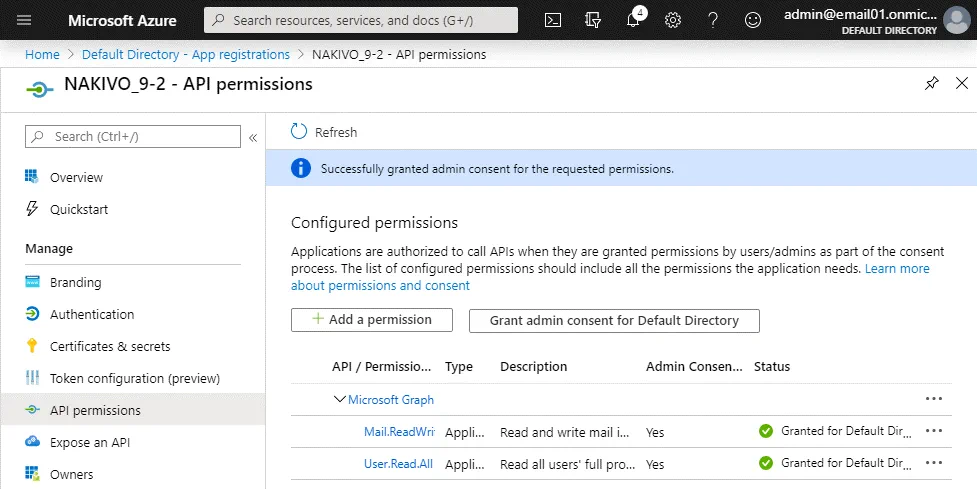Click the Yes cell in Mail.ReadWrite row
This screenshot has height=489, width=977.
655,432
